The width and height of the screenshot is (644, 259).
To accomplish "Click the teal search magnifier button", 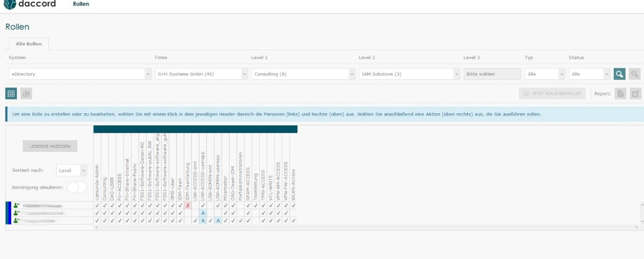I will coord(619,74).
